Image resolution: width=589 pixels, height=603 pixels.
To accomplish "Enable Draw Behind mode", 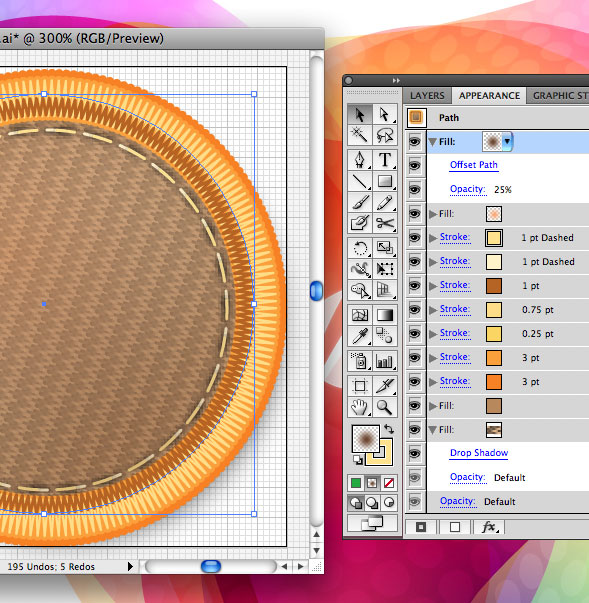I will tap(372, 503).
